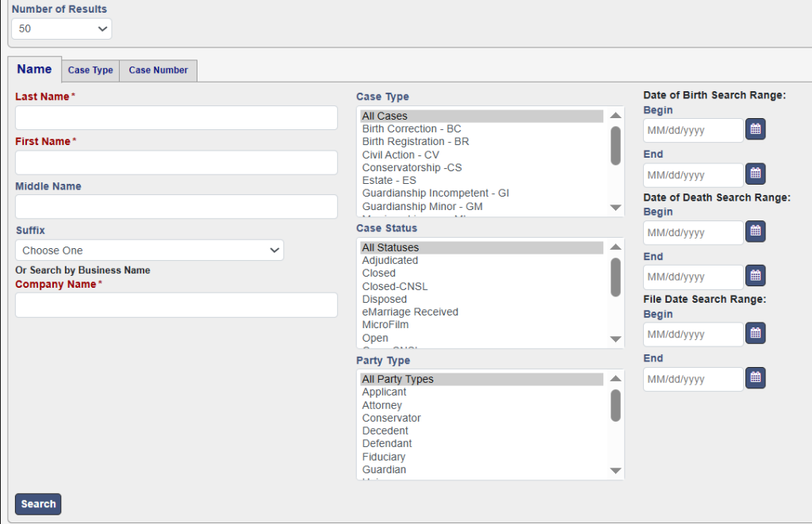Viewport: 812px width, 524px height.
Task: Open calendar for Date of Birth Begin
Action: (x=756, y=129)
